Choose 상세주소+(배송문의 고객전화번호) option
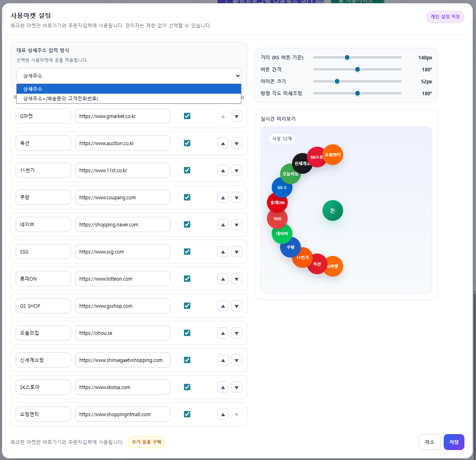 pos(129,98)
